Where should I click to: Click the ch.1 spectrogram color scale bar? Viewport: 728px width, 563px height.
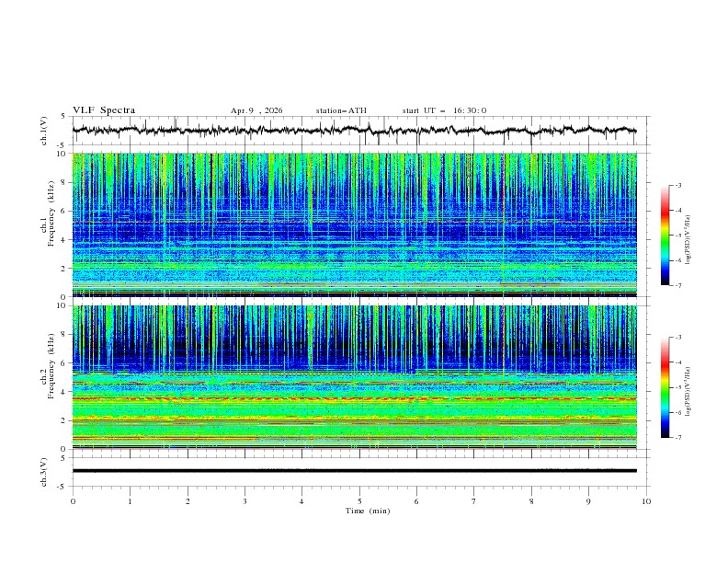[665, 236]
